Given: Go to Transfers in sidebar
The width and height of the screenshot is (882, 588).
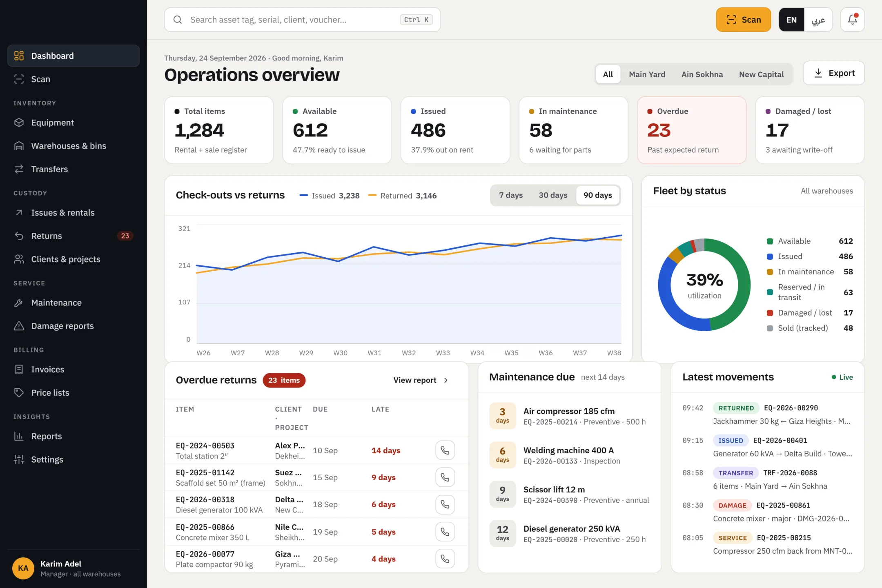Looking at the screenshot, I should [73, 169].
